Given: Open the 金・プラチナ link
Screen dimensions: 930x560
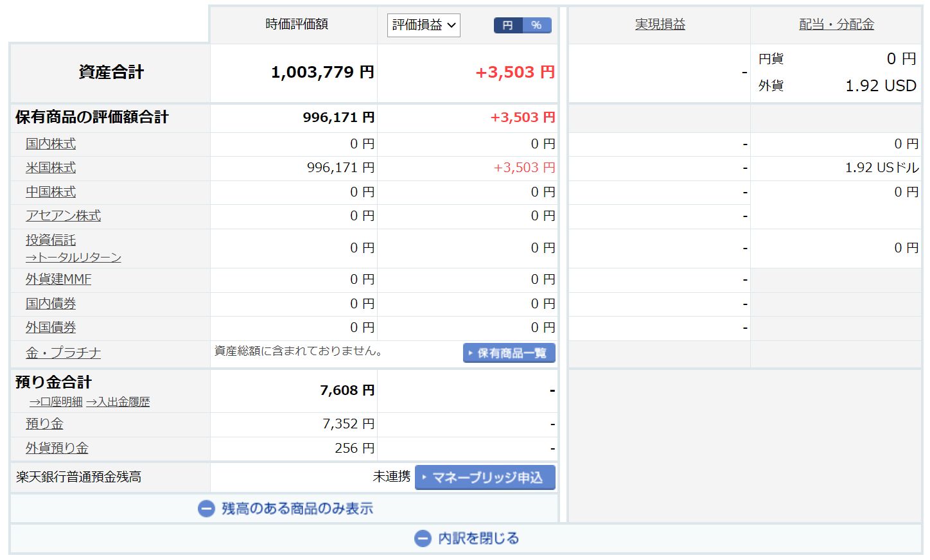Looking at the screenshot, I should click(63, 353).
